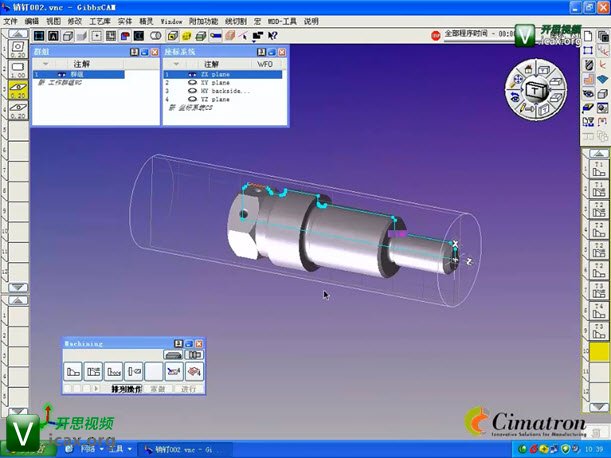Click the pink solid block toolbar icon
Image resolution: width=611 pixels, height=458 pixels.
[230, 36]
